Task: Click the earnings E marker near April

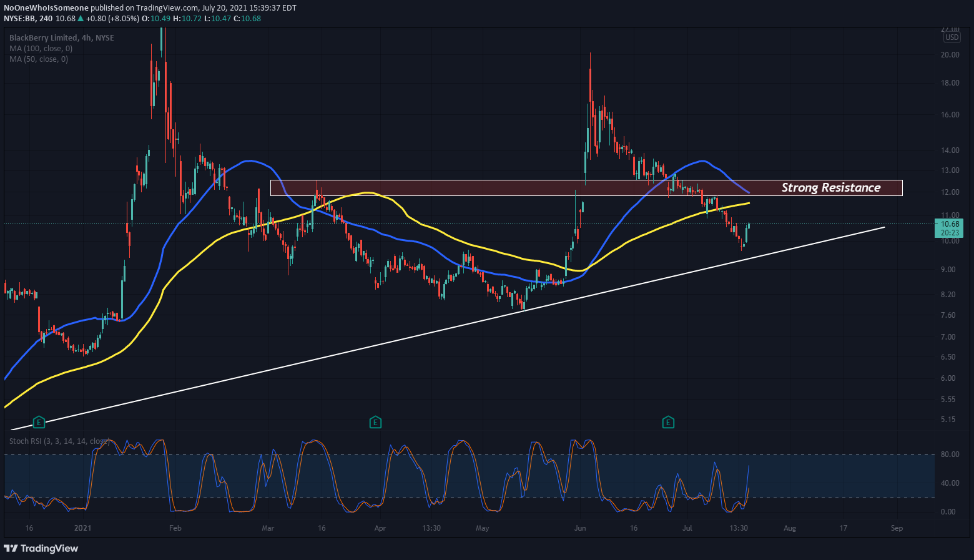Action: tap(375, 423)
